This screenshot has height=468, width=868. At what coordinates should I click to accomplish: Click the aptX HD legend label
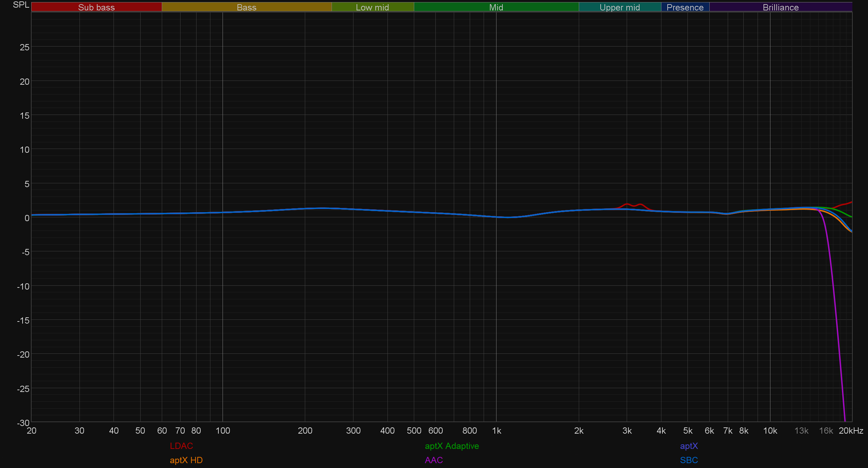[x=186, y=460]
